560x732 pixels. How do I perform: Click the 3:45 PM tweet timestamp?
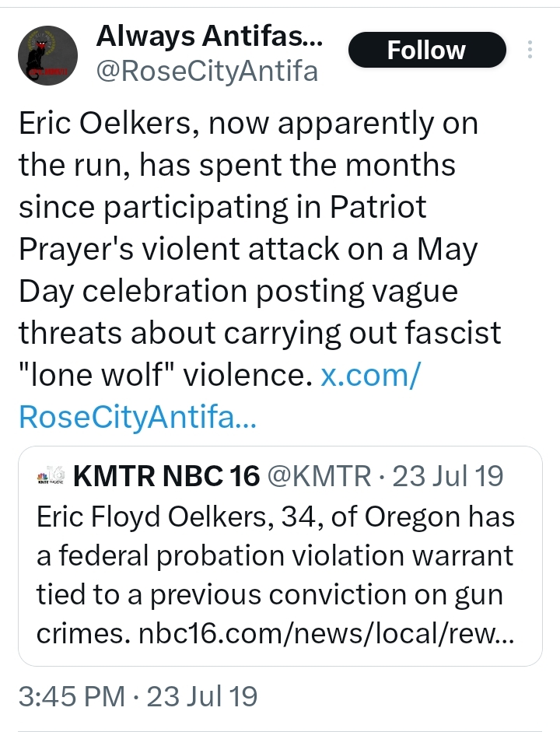(68, 696)
